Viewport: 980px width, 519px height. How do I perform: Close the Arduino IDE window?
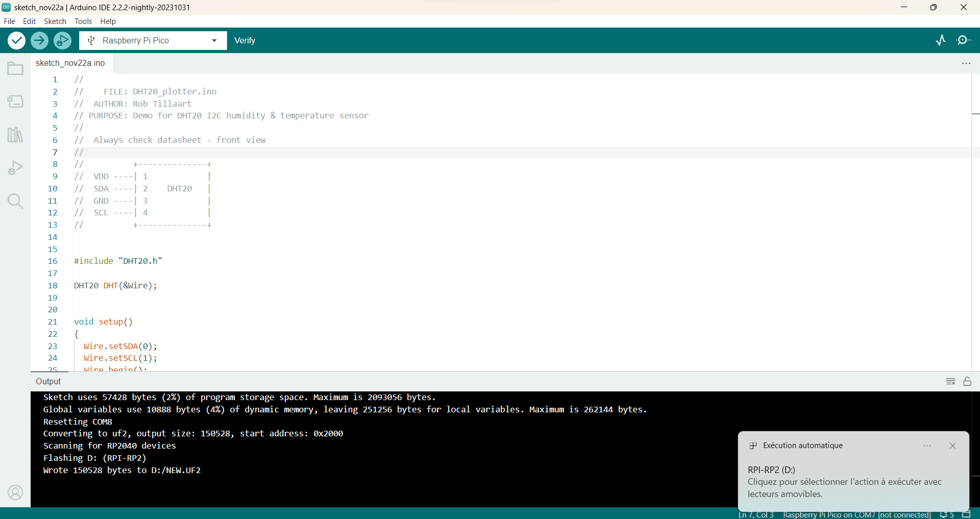pyautogui.click(x=964, y=7)
